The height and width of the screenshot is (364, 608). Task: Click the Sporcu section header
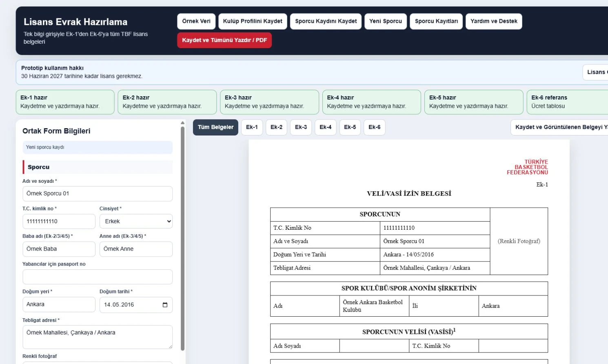pyautogui.click(x=98, y=167)
